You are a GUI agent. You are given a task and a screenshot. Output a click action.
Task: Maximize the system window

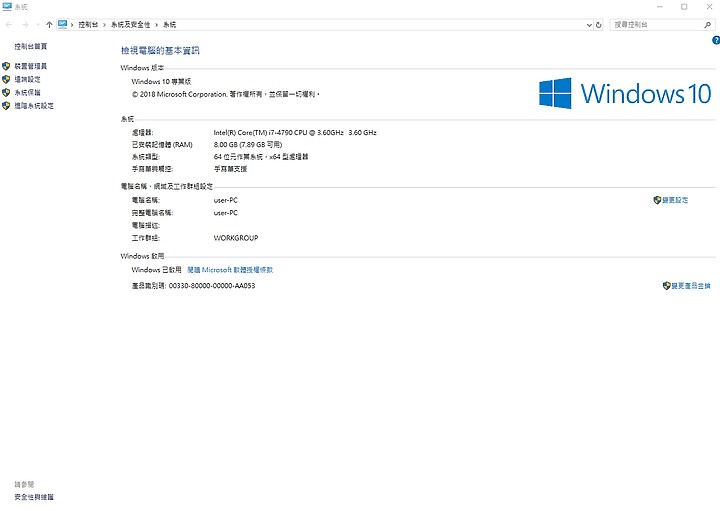point(684,7)
